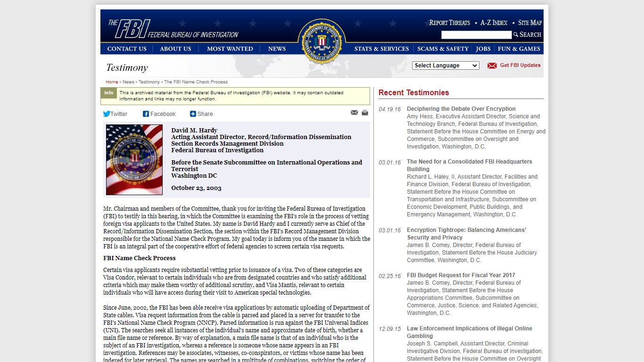Open the Fun & Games menu
Screen dimensions: 644x362
click(519, 49)
